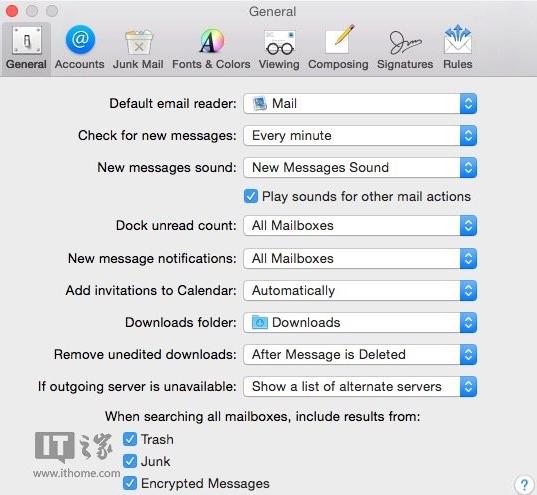This screenshot has height=495, width=537.
Task: Toggle Play sounds for other mail actions
Action: coord(251,196)
